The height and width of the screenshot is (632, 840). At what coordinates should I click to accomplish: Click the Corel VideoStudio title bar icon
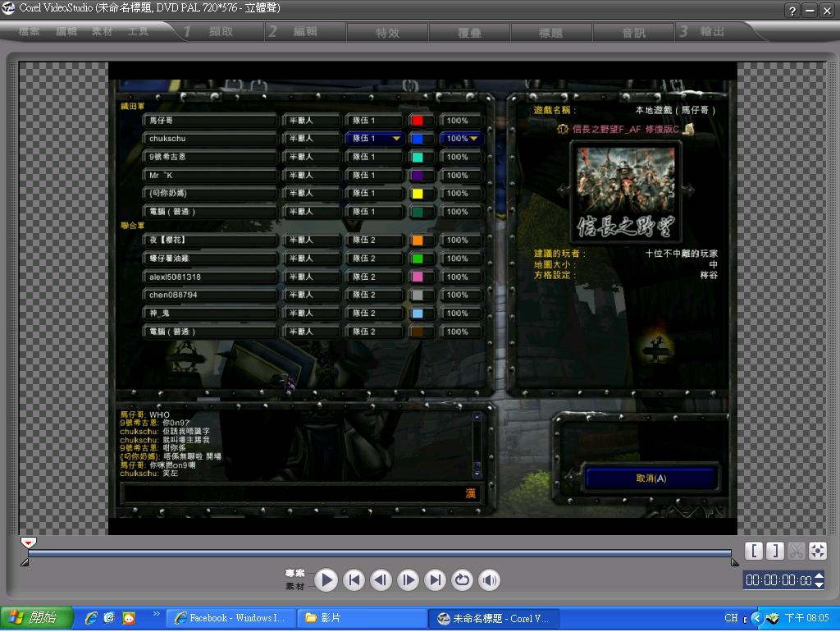[x=8, y=8]
